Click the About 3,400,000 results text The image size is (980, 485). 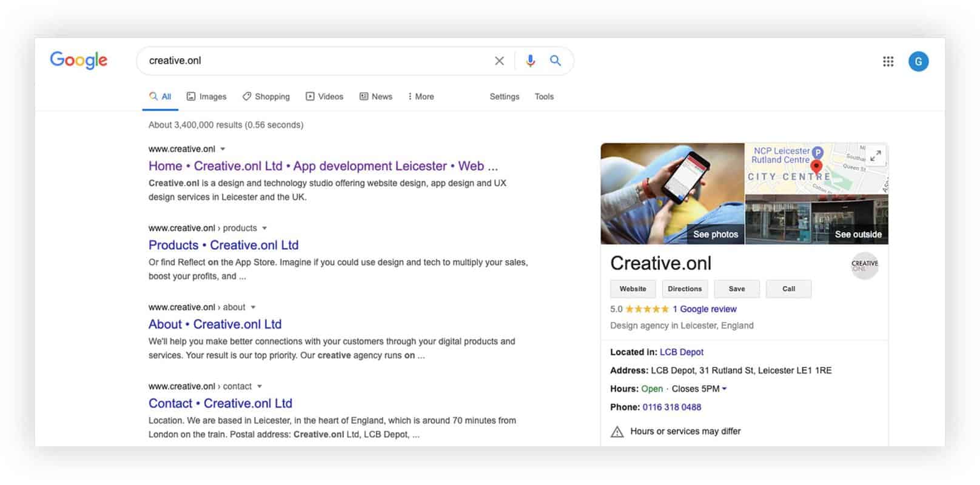click(x=226, y=125)
